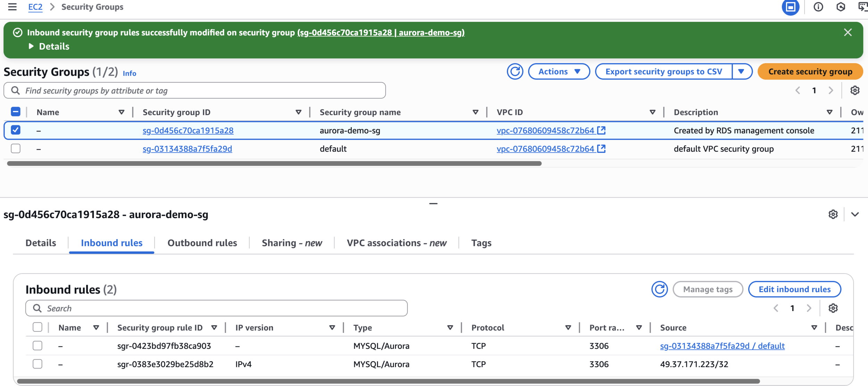Switch to the Outbound rules tab
Image resolution: width=868 pixels, height=386 pixels.
point(202,243)
